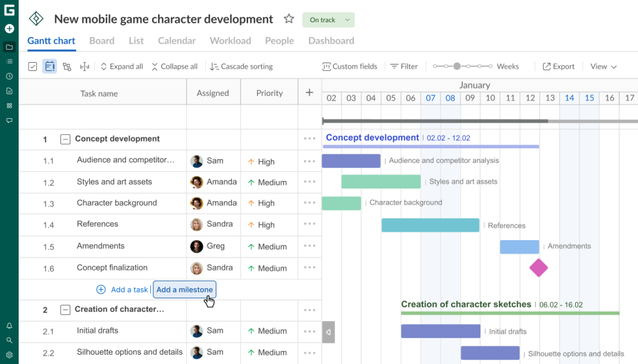
Task: Change the On track status
Action: pos(328,19)
